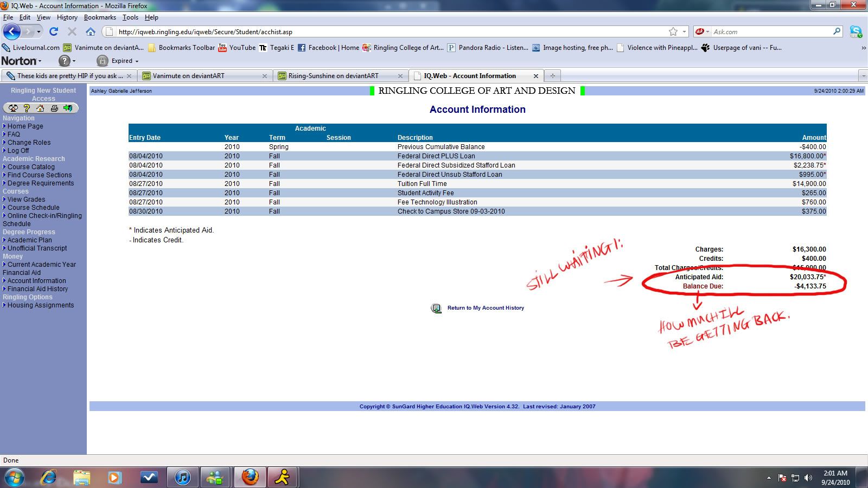Click Return to My Account History link
868x488 pixels.
486,308
